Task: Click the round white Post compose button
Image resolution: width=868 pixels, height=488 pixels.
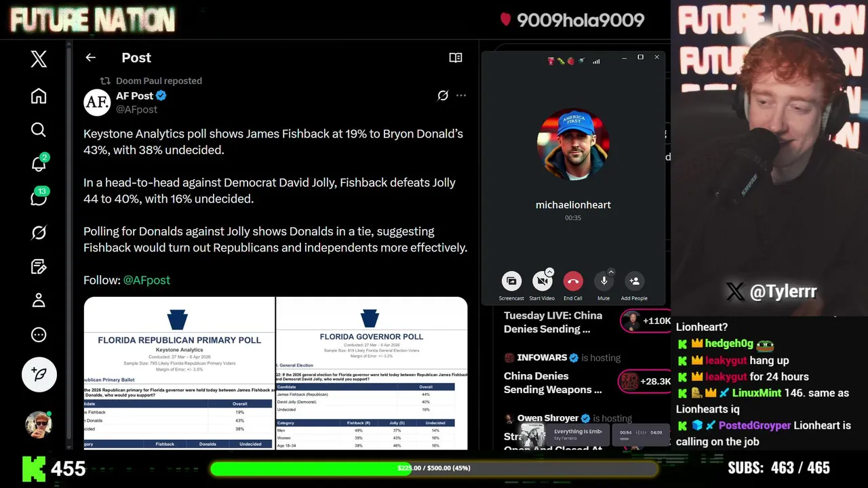Action: click(39, 374)
